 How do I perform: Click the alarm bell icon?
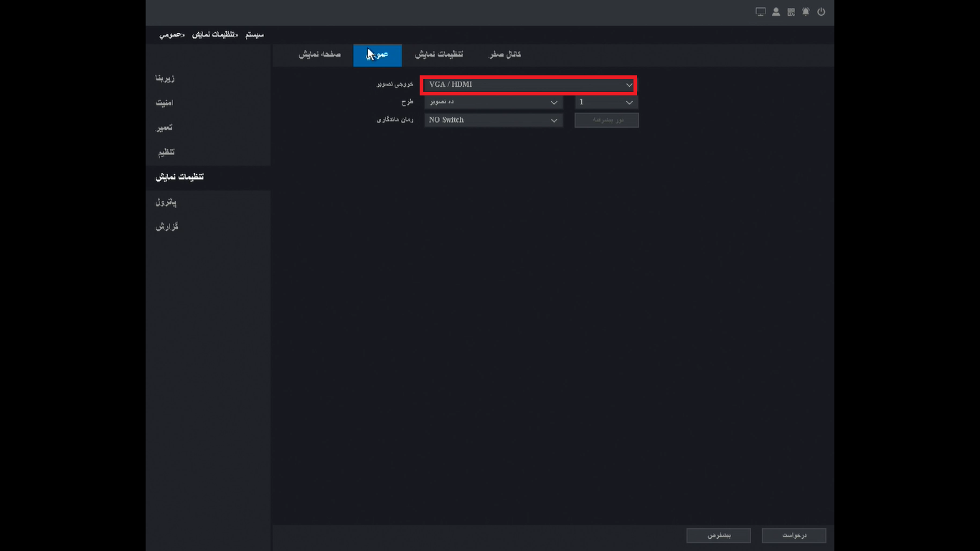806,12
